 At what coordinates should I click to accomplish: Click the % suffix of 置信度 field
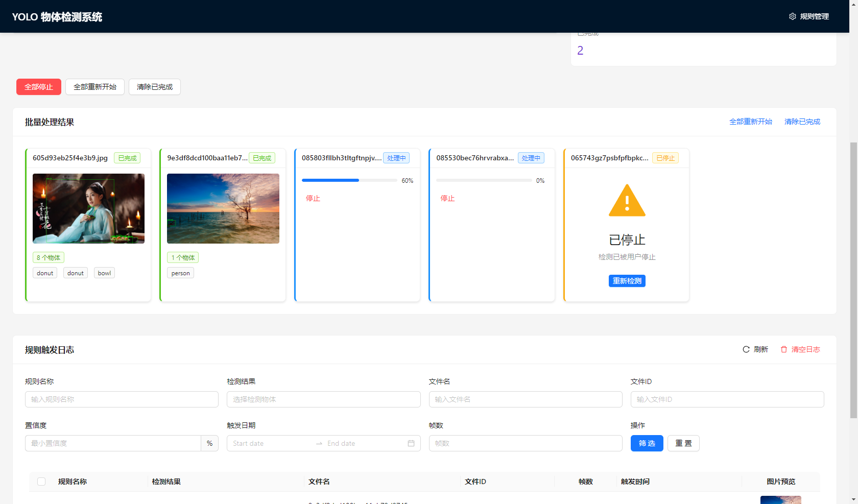(210, 443)
